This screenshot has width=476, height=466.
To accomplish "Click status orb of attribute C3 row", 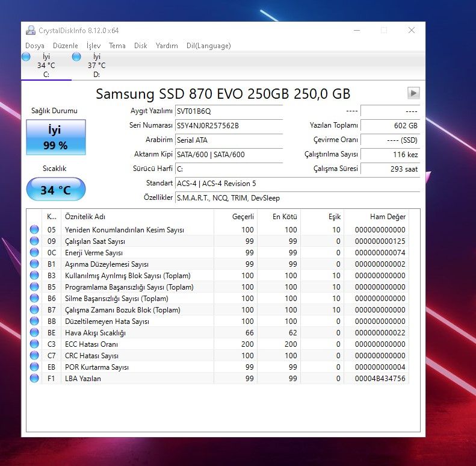I will click(34, 344).
